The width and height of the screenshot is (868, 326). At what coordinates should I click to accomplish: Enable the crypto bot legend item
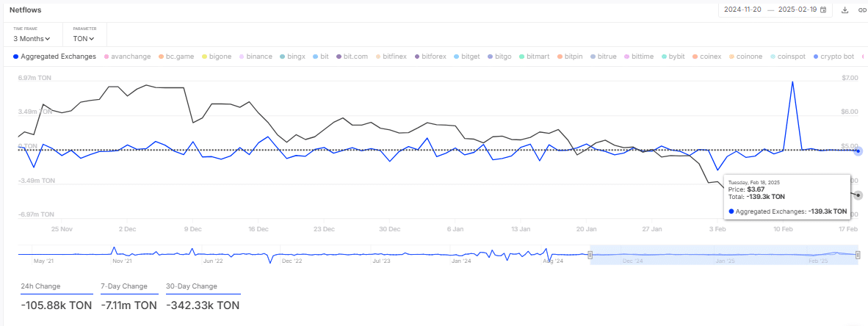coord(836,56)
